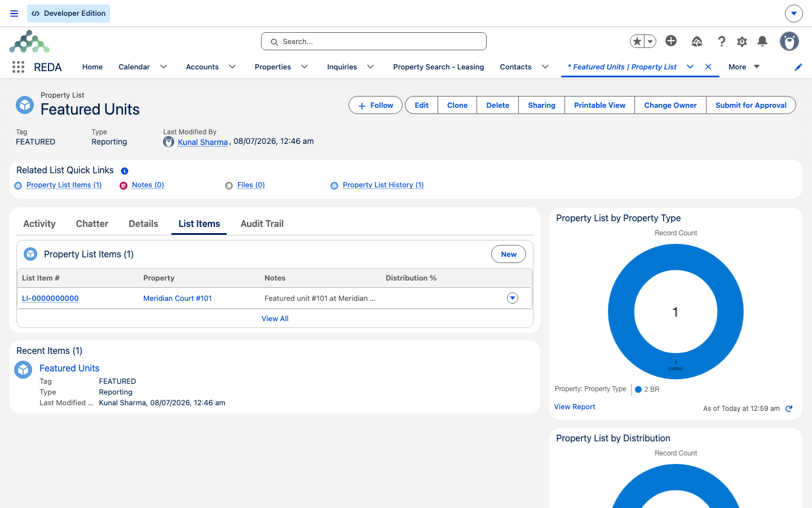Expand the Calendar tab dropdown
The width and height of the screenshot is (812, 508).
pyautogui.click(x=164, y=67)
